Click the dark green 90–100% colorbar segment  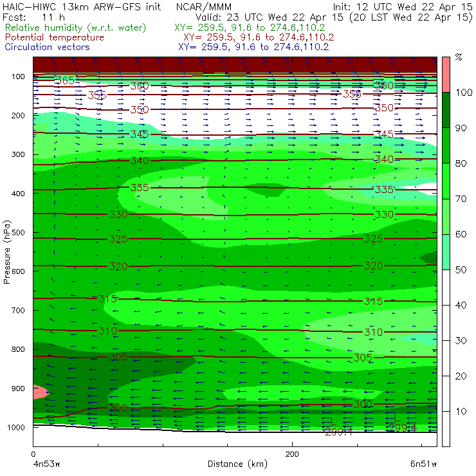446,110
